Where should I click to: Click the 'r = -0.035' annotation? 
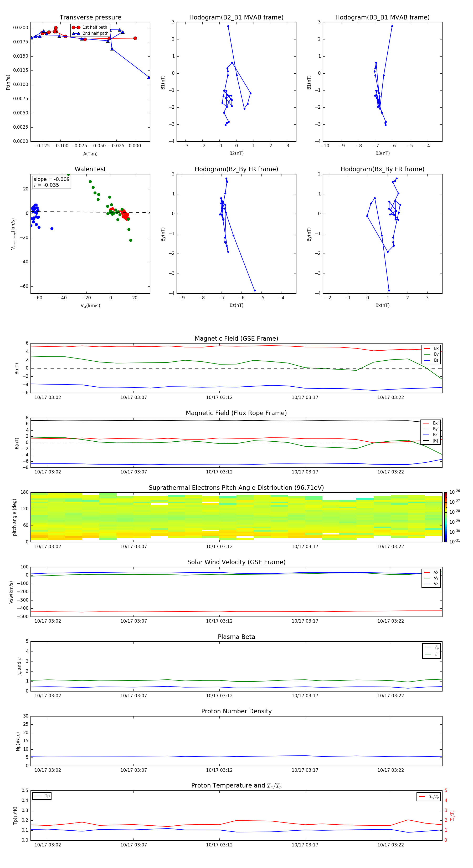[47, 185]
